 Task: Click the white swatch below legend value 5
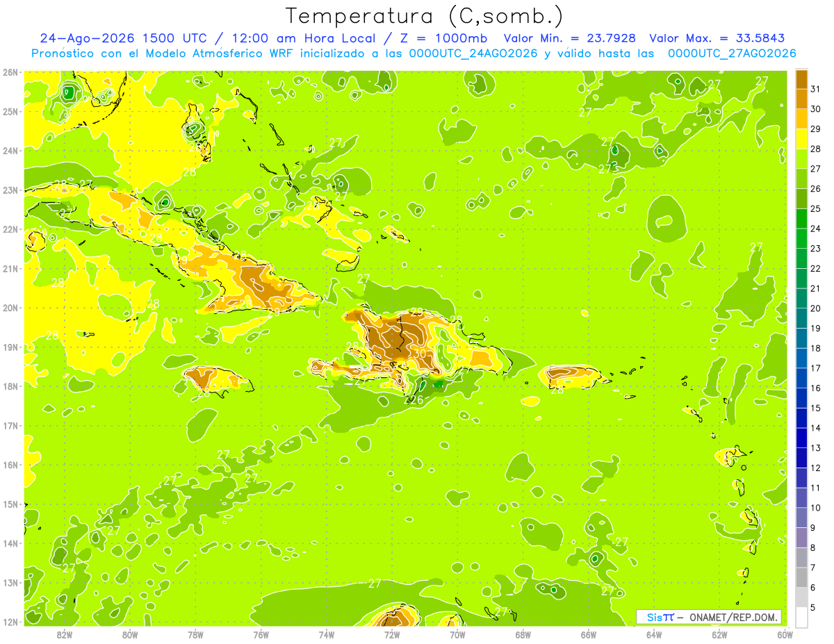pyautogui.click(x=801, y=618)
